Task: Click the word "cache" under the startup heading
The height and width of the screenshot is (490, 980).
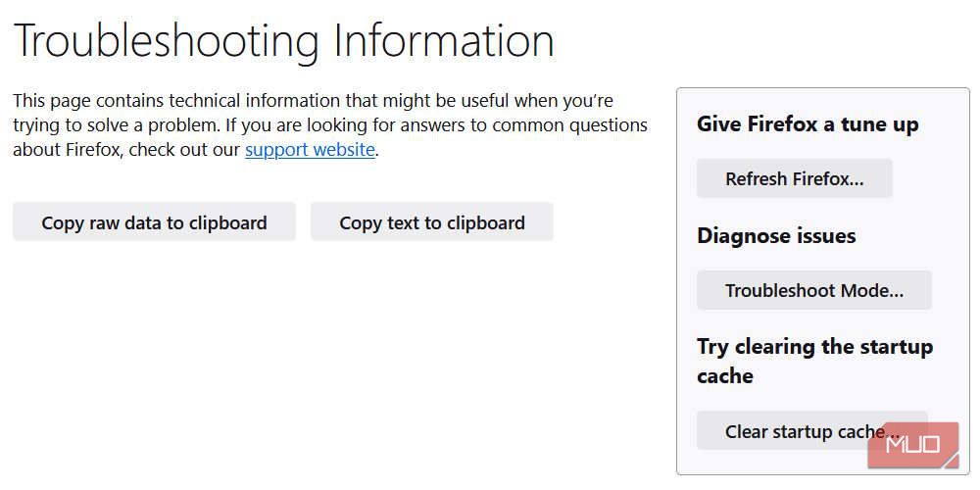Action: coord(724,376)
